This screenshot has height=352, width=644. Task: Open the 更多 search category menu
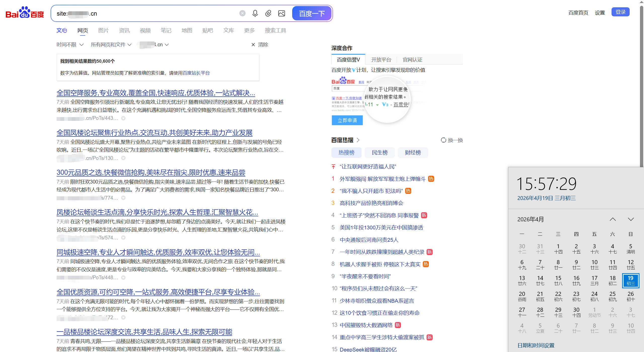[249, 30]
